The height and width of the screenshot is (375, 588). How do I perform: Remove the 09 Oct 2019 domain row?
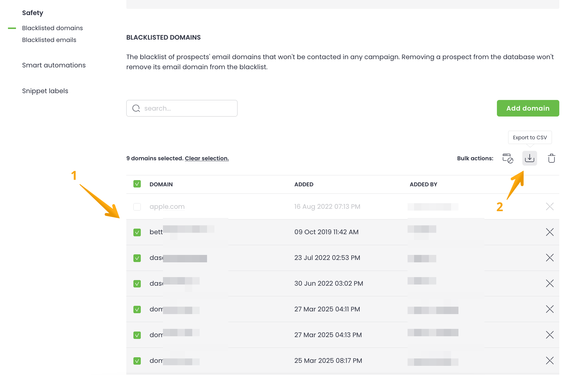[x=550, y=232]
